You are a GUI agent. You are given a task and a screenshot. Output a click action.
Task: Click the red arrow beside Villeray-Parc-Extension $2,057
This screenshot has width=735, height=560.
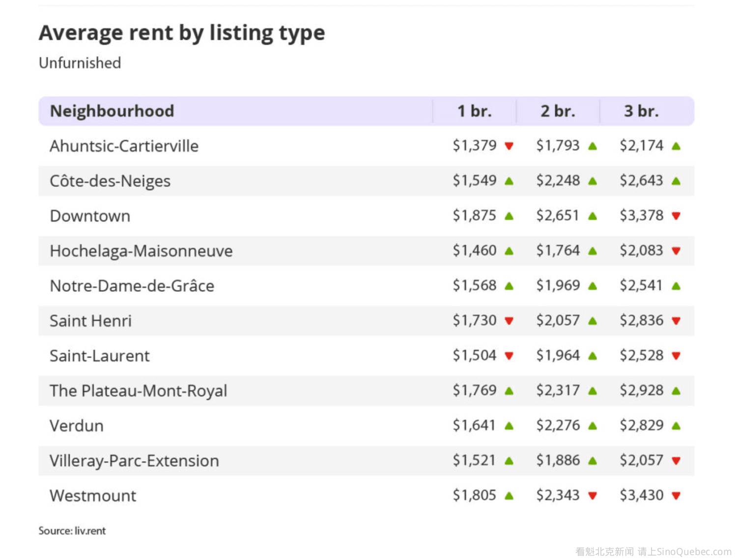point(676,461)
